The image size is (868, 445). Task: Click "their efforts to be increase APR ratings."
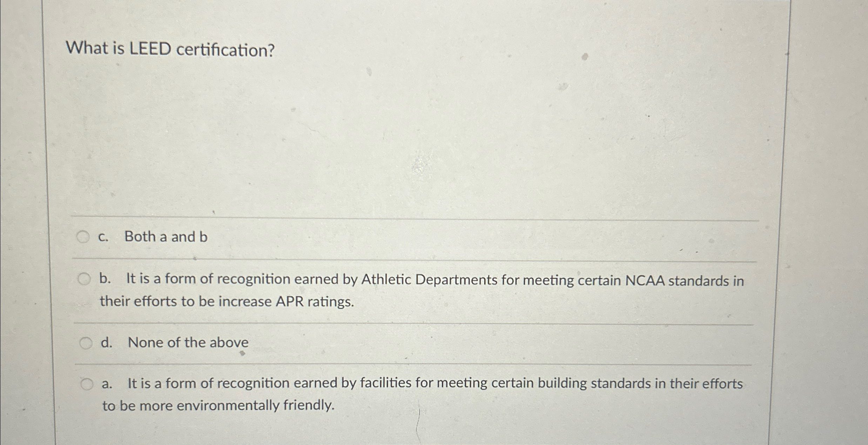[x=227, y=301]
